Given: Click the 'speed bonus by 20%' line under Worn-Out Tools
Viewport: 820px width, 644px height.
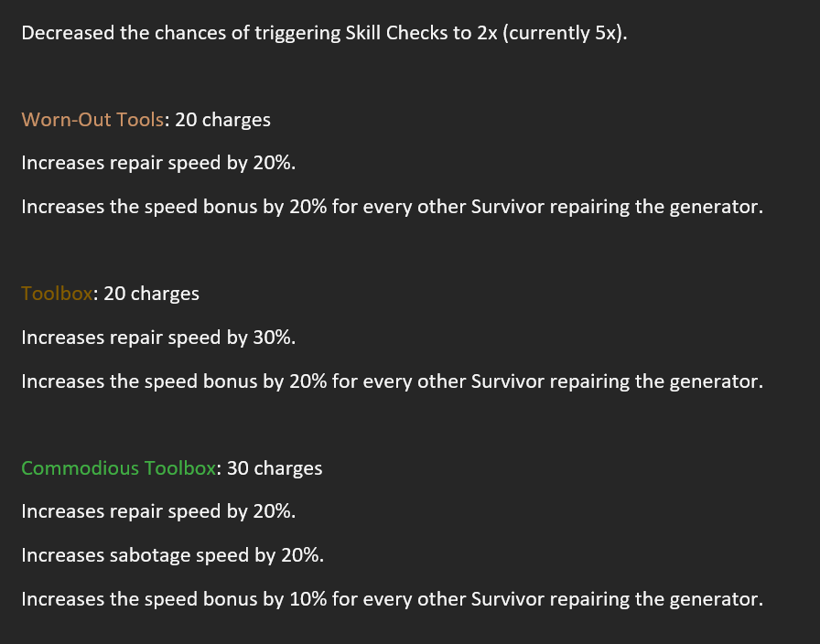Looking at the screenshot, I should coord(393,207).
